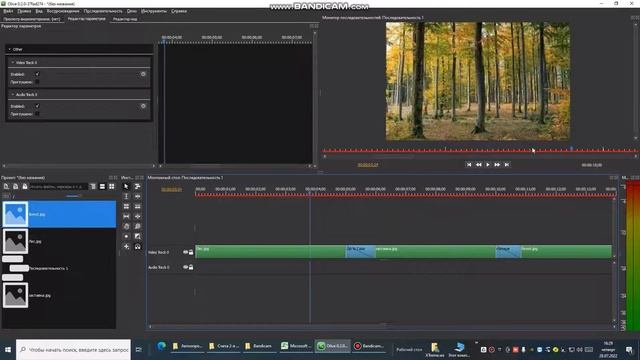The width and height of the screenshot is (640, 360).
Task: Select лес.jpg in project panel
Action: 59,241
